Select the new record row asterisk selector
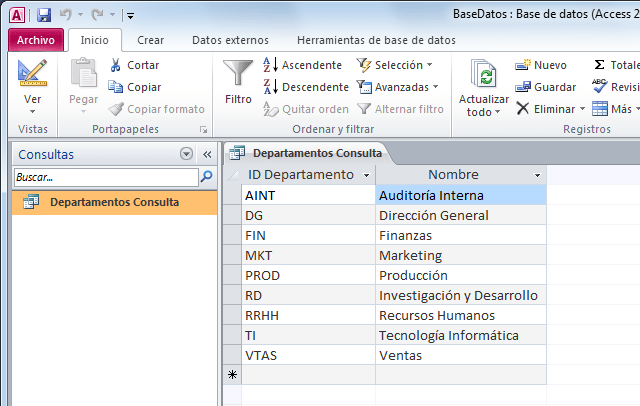The width and height of the screenshot is (640, 406). [232, 375]
